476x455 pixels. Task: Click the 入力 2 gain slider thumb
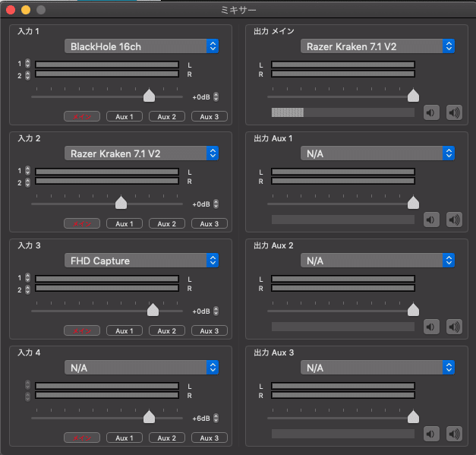click(121, 203)
